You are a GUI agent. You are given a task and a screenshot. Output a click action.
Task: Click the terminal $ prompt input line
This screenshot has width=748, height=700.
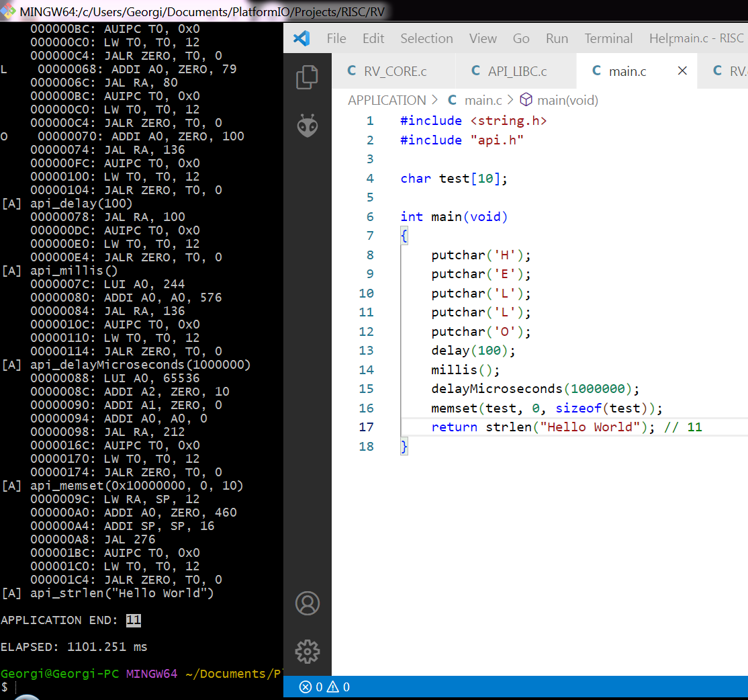(142, 687)
